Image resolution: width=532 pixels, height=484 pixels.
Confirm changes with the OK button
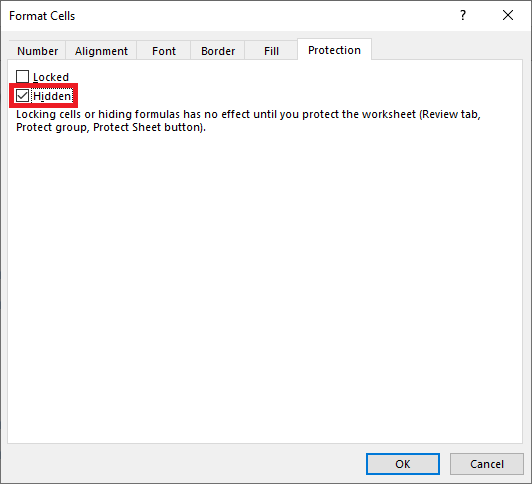(x=403, y=464)
